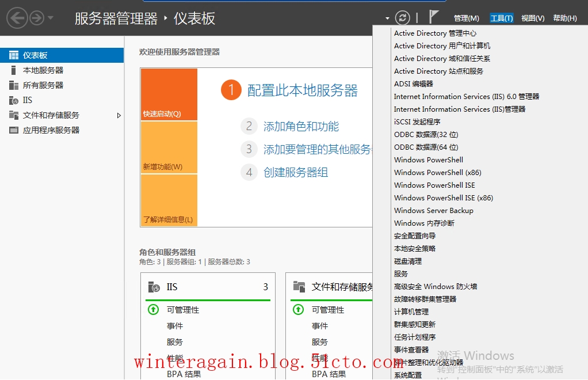The width and height of the screenshot is (588, 380).
Task: Click 创建服务器组 link
Action: pos(296,172)
